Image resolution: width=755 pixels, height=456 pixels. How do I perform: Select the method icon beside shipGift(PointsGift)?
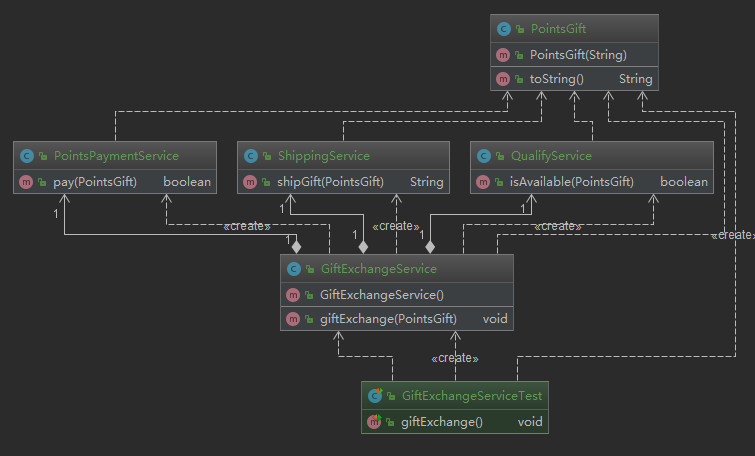coord(250,182)
